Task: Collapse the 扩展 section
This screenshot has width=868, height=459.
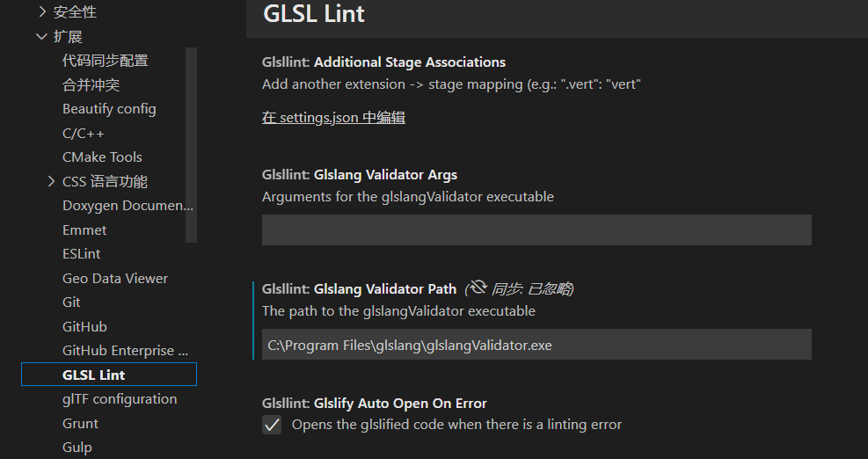Action: click(41, 37)
